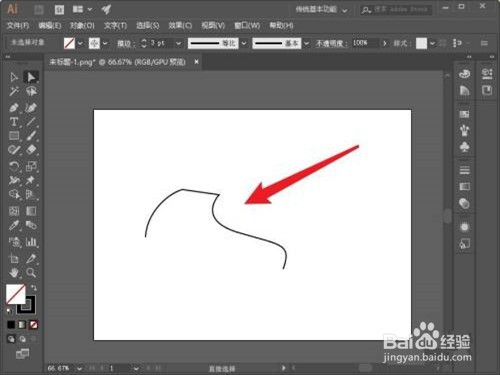500x375 pixels.
Task: Select the Shape Builder tool
Action: (x=14, y=194)
